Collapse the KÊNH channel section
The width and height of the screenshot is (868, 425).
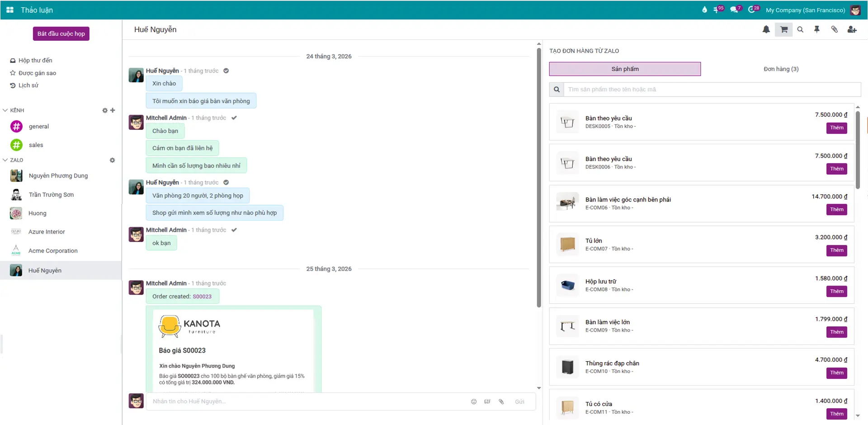(5, 110)
